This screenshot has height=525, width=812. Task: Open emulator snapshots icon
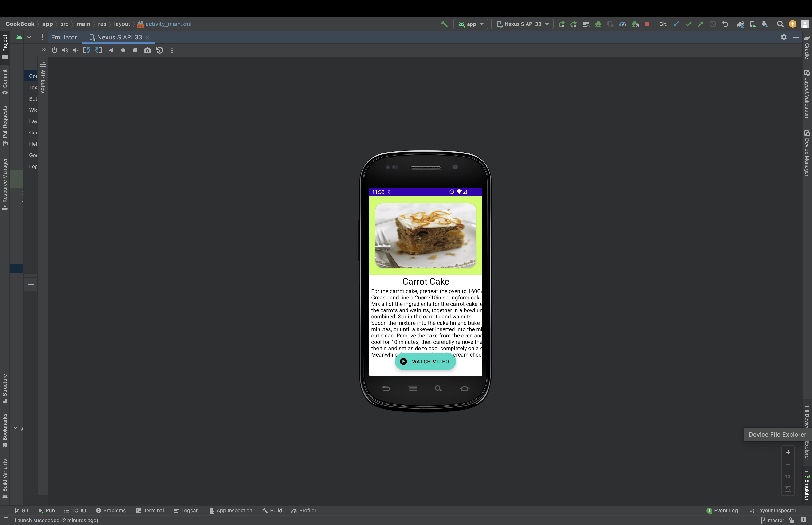(160, 51)
